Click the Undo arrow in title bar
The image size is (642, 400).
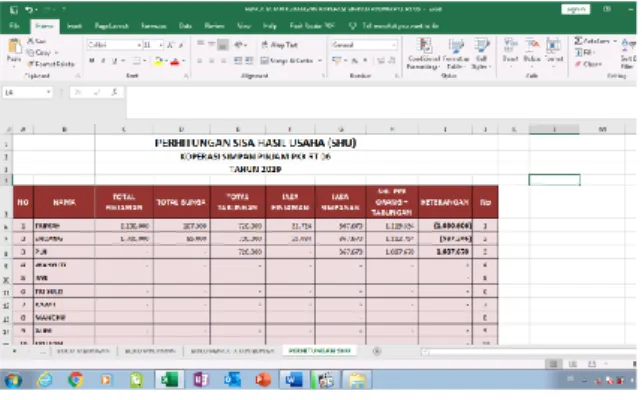click(29, 9)
